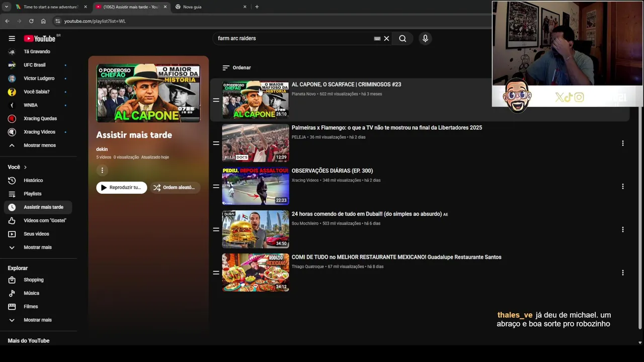This screenshot has height=362, width=644.
Task: Expand Mostrar mais under Você
Action: (x=38, y=247)
